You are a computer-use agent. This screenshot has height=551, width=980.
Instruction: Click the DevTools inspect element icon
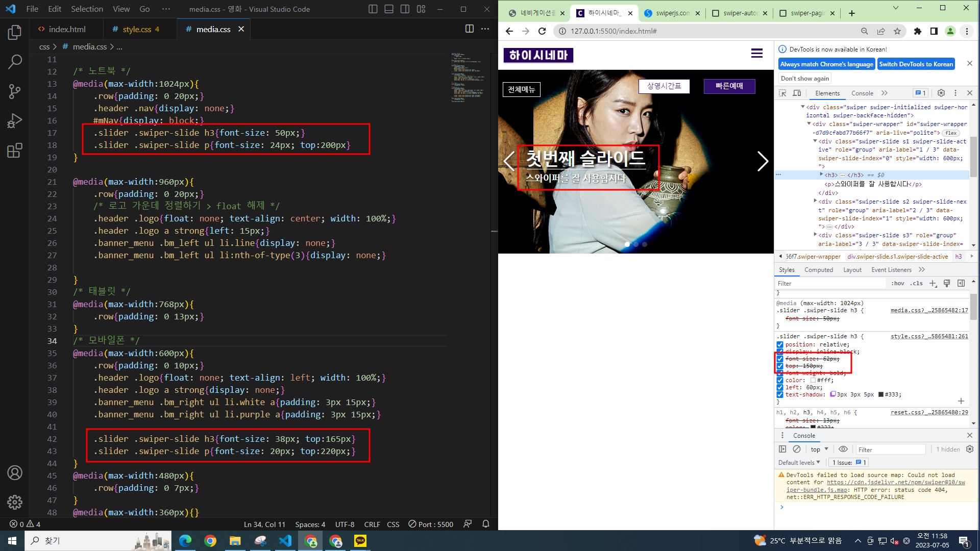coord(782,93)
